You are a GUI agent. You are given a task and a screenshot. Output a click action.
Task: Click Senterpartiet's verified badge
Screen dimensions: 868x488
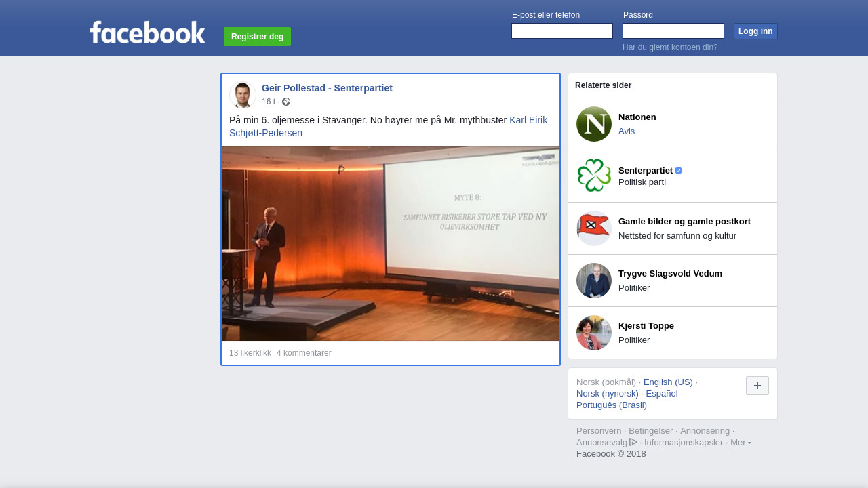pos(679,171)
